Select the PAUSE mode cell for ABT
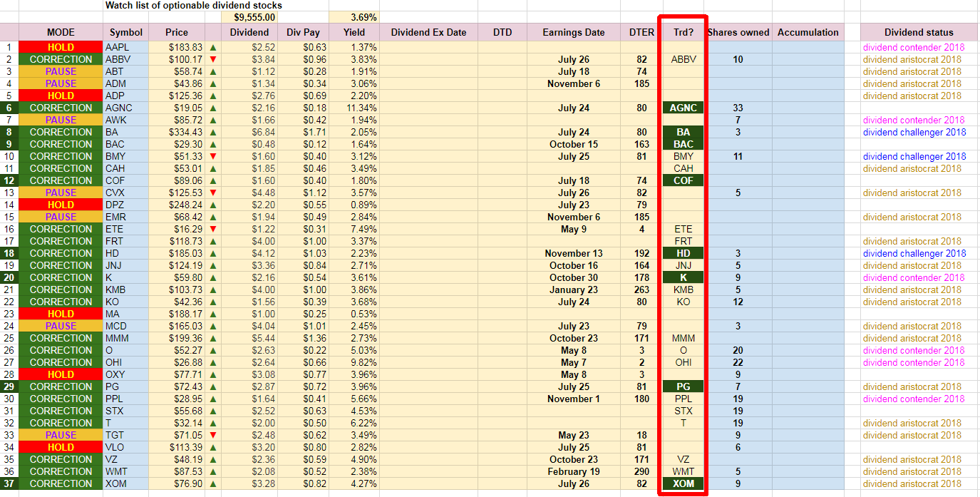980x497 pixels. [x=61, y=71]
